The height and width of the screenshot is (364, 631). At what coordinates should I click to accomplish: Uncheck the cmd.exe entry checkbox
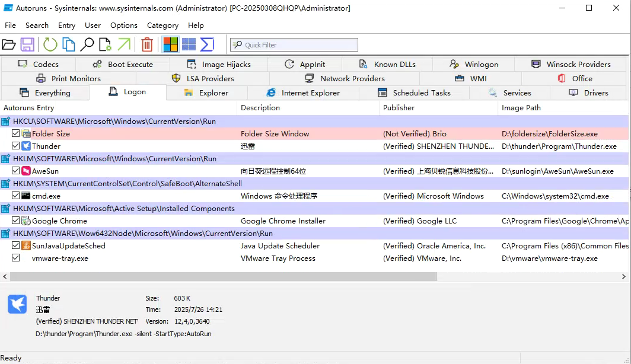(15, 196)
